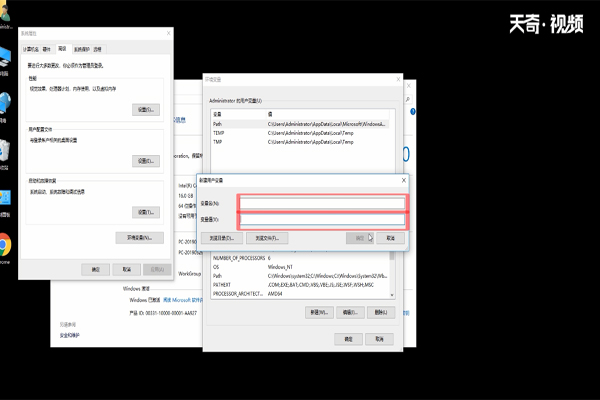Open 设置(T) under 启动和故障恢复 section
600x400 pixels.
[146, 212]
